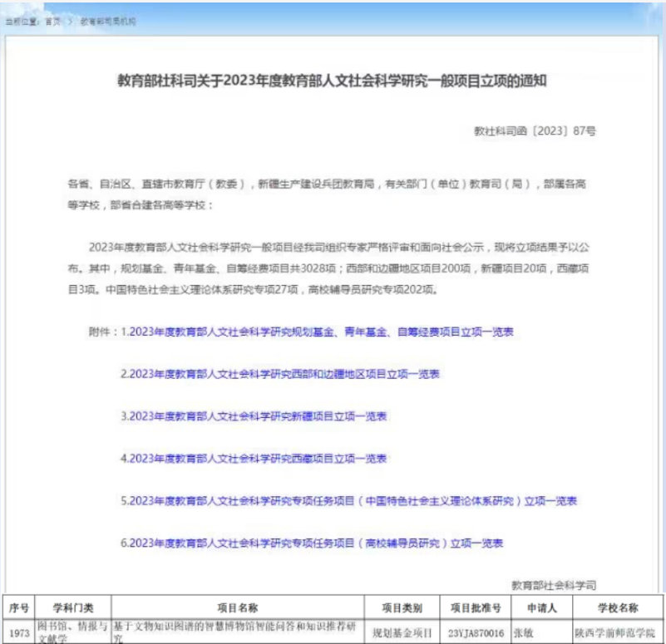
Task: Open attachment 6 高校辅导员研究立项一览表
Action: coord(312,543)
